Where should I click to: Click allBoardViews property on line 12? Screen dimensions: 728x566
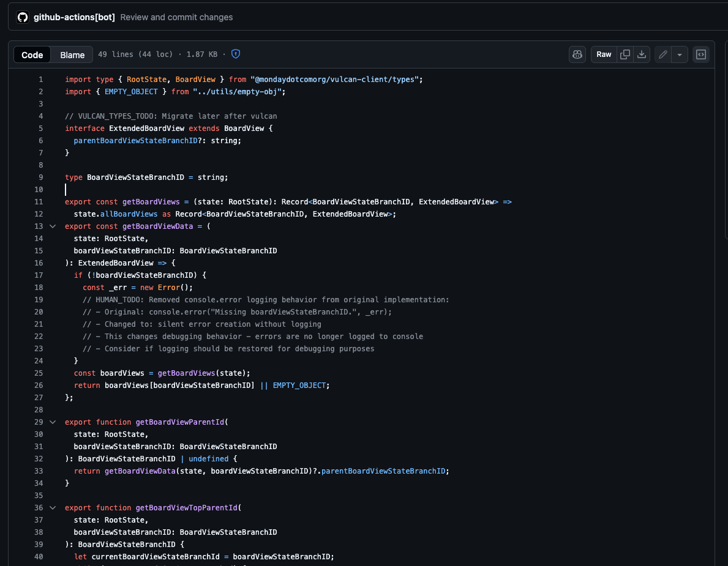pos(129,214)
